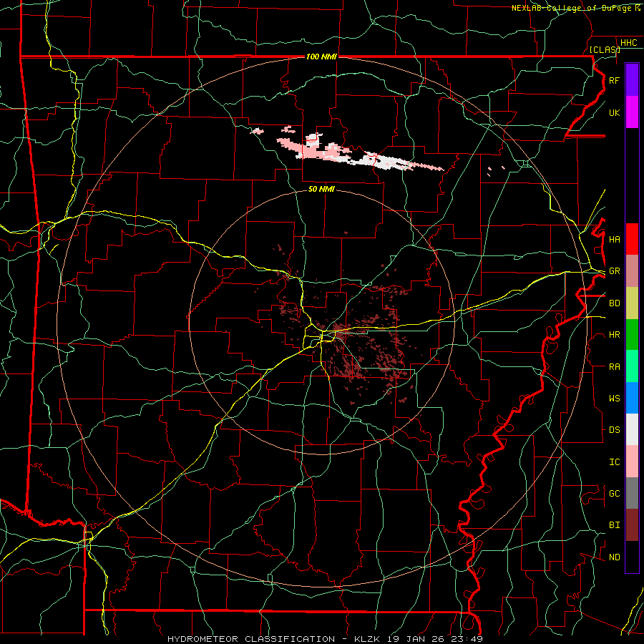Click the magenta UK legend color swatch
This screenshot has height=644, width=644.
tap(632, 112)
